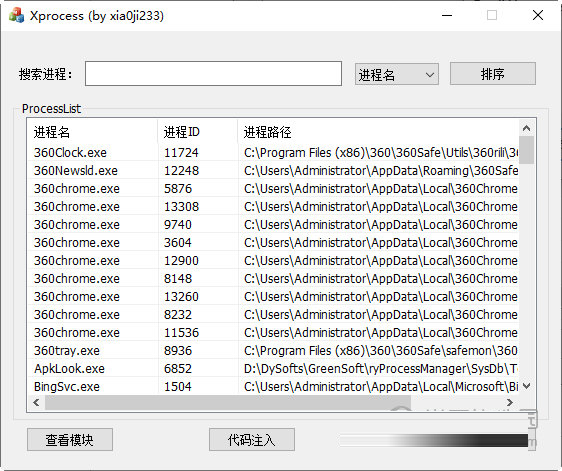Image resolution: width=562 pixels, height=471 pixels.
Task: Select the 360Newsld.exe process row
Action: click(273, 171)
